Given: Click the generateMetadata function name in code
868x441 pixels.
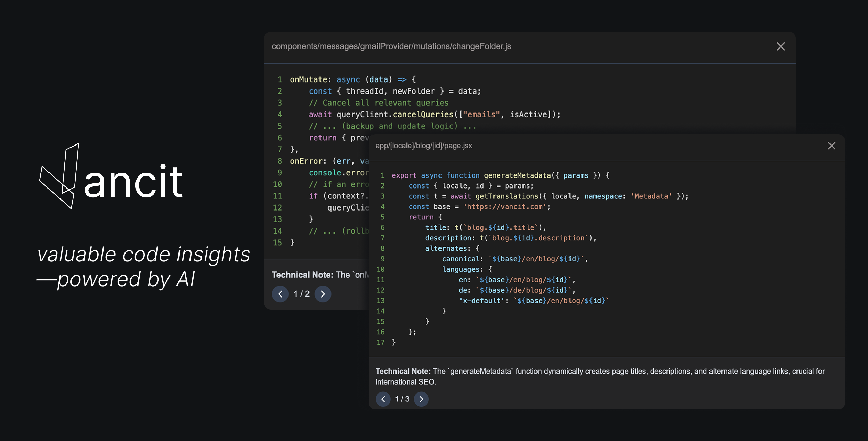Looking at the screenshot, I should click(517, 175).
